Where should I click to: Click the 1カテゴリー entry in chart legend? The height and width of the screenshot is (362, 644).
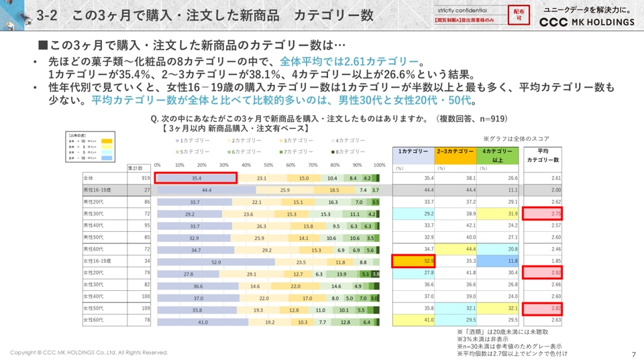193,140
